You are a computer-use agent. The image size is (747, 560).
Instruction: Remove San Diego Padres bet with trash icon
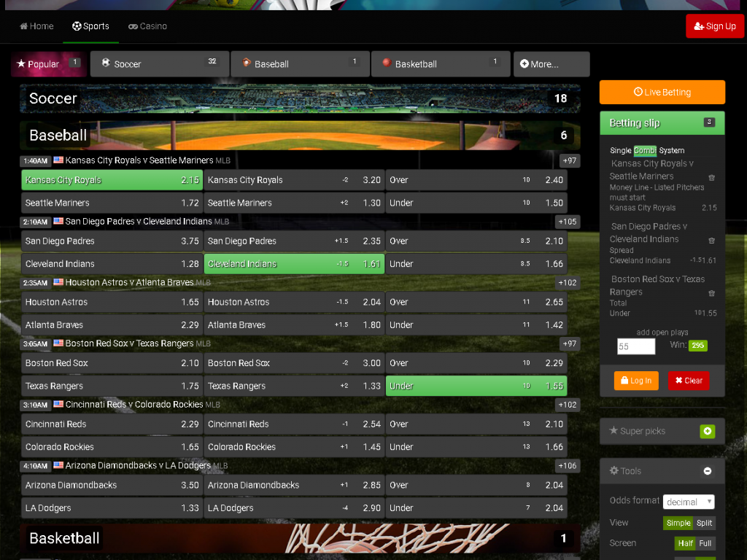(x=712, y=241)
